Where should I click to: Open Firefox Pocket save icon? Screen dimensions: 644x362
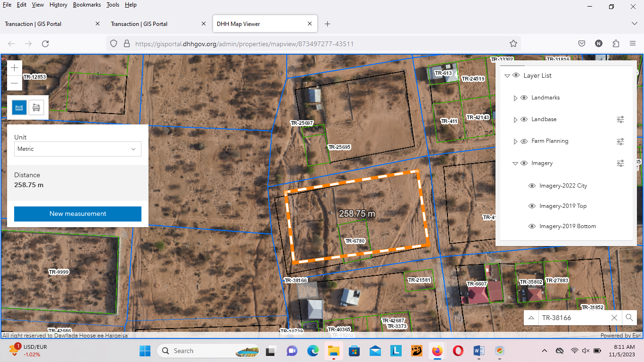point(582,43)
